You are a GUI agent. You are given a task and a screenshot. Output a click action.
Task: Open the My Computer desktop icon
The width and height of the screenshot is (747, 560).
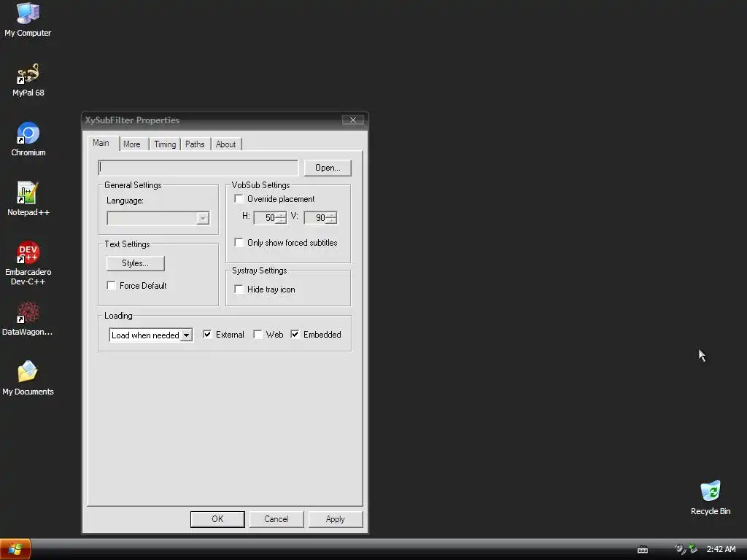pos(28,20)
